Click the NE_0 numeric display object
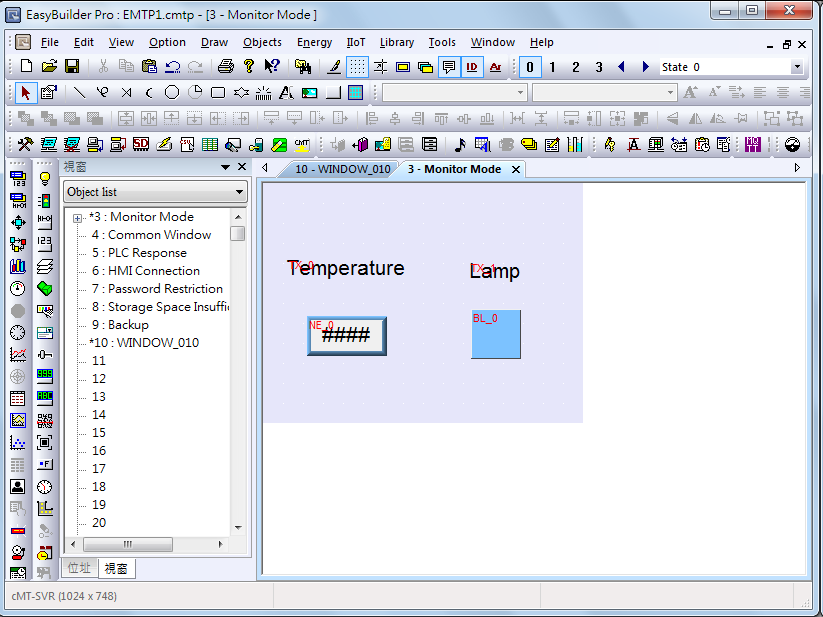This screenshot has width=823, height=617. [x=347, y=336]
